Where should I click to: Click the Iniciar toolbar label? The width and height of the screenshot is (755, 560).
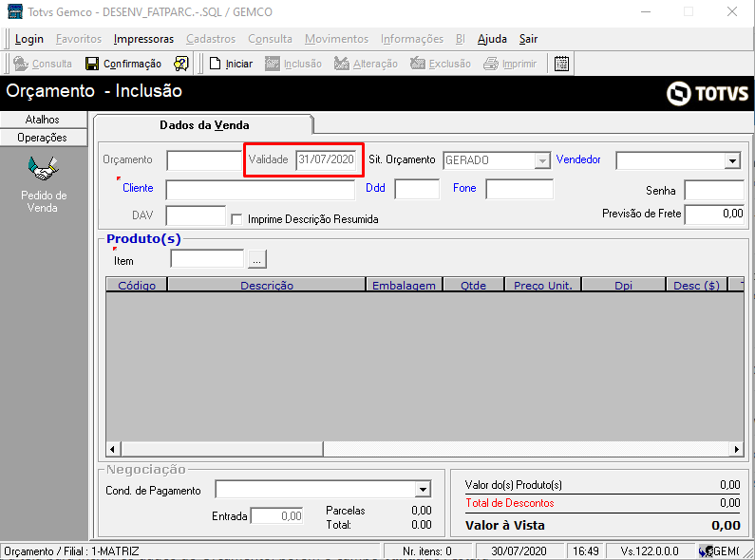pos(238,64)
